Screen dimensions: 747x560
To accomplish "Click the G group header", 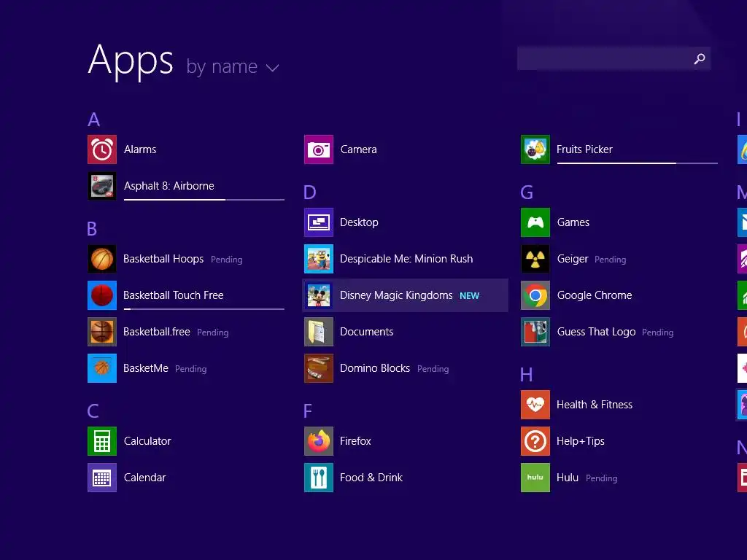I will tap(527, 192).
